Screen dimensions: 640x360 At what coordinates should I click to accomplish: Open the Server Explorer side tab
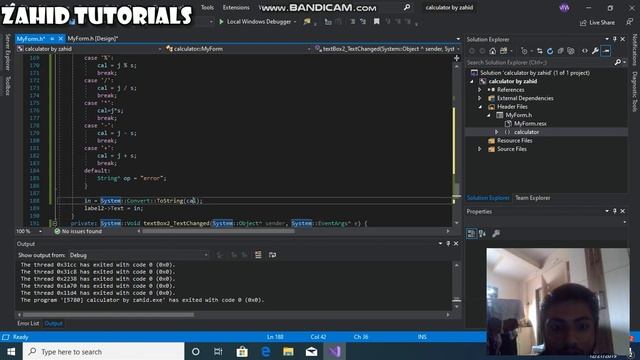point(7,52)
